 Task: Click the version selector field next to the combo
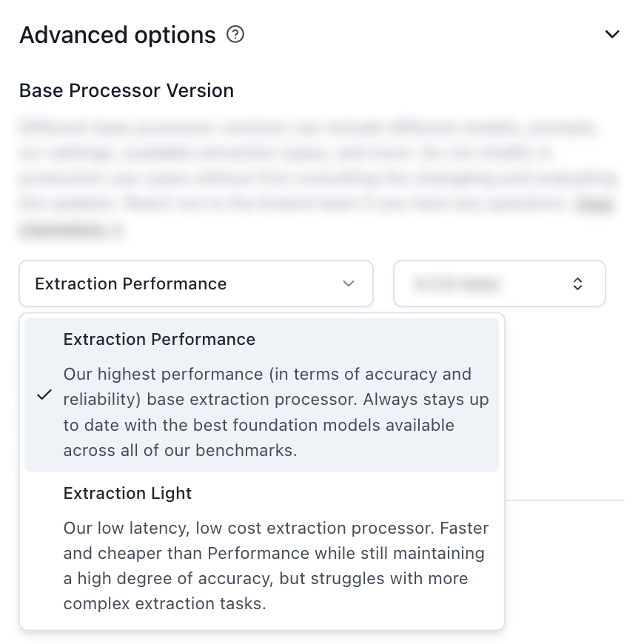click(x=500, y=284)
